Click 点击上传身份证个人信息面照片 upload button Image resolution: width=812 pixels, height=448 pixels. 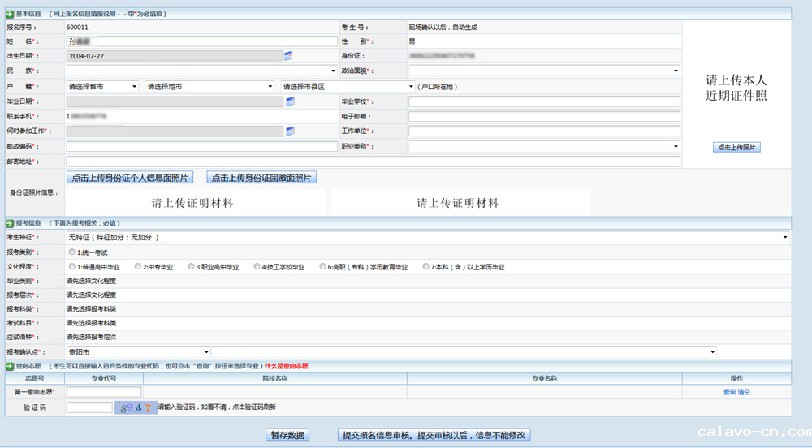(132, 177)
